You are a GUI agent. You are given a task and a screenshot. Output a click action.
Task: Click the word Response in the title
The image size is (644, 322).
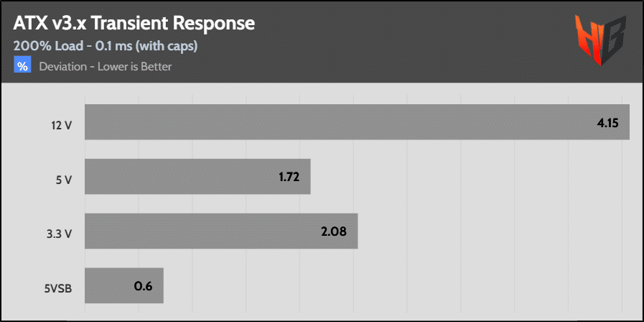pos(214,25)
